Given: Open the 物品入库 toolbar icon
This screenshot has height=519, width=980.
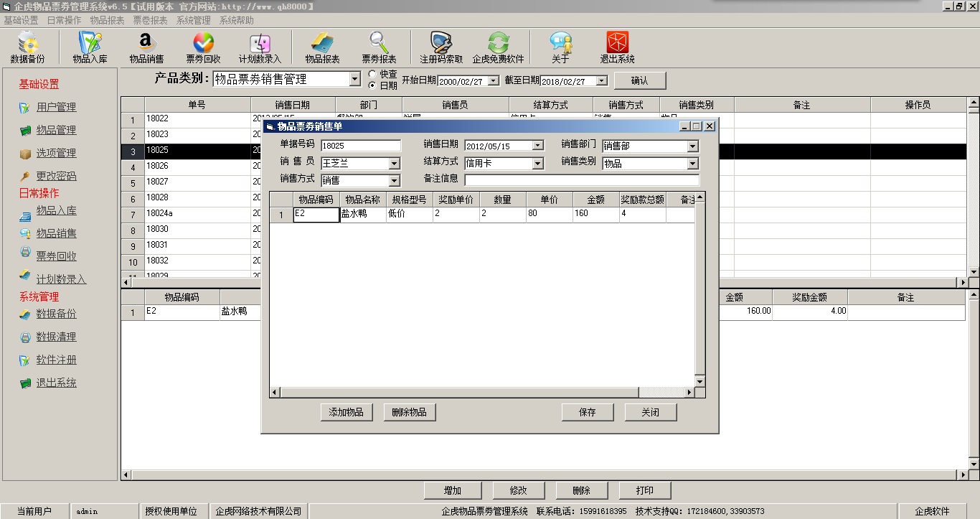Looking at the screenshot, I should [x=90, y=48].
